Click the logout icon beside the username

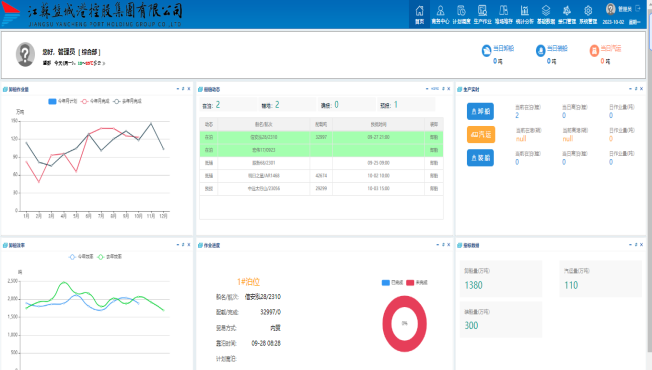tap(638, 8)
